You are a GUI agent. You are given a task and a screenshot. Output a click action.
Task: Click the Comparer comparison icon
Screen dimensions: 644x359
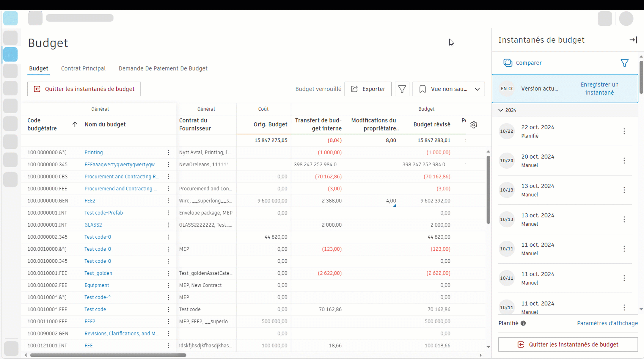coord(508,63)
